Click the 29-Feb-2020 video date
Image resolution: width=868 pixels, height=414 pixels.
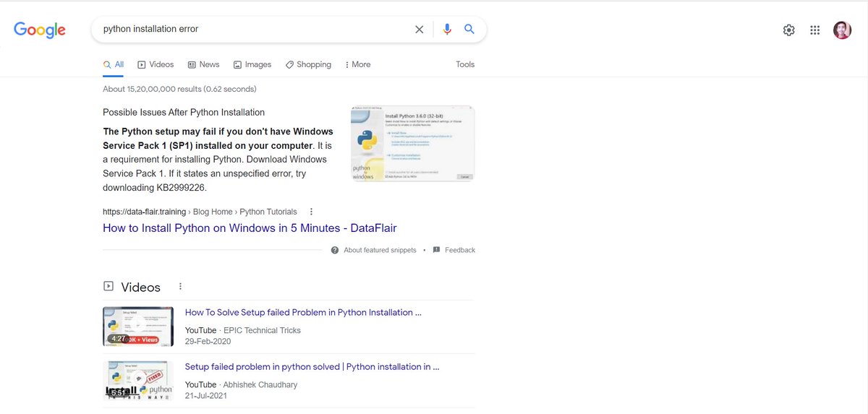click(x=208, y=341)
